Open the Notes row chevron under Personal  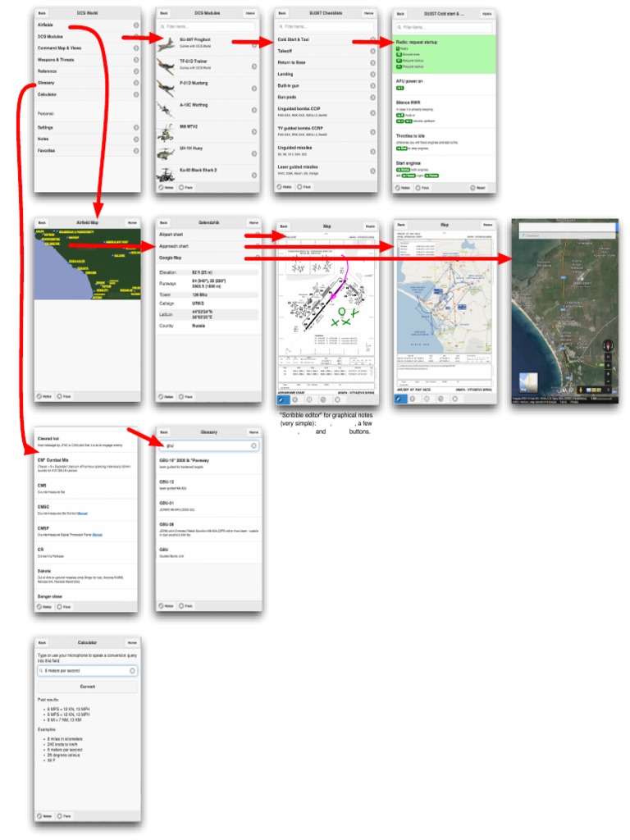click(x=136, y=139)
